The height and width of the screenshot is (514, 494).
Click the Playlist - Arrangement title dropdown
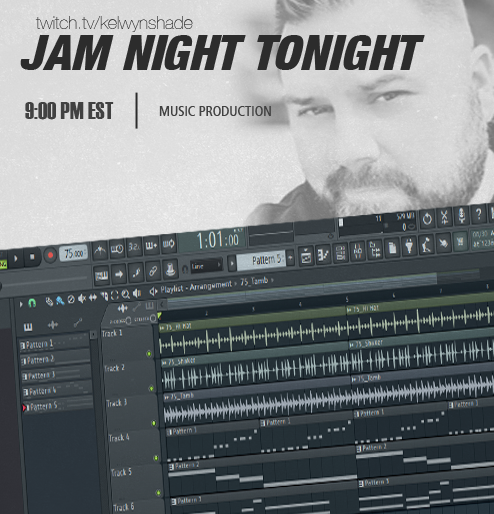coord(196,287)
